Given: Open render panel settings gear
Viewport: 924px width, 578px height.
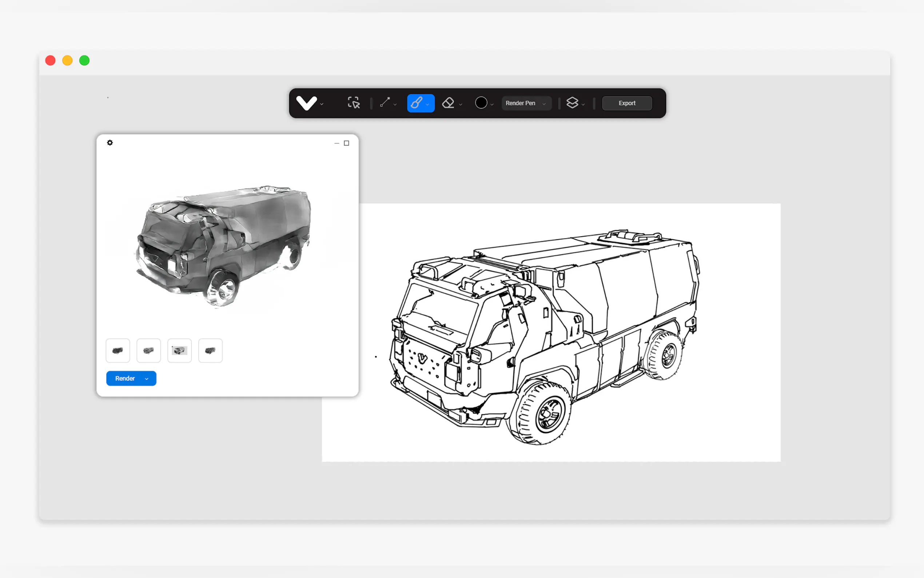Looking at the screenshot, I should coord(110,143).
